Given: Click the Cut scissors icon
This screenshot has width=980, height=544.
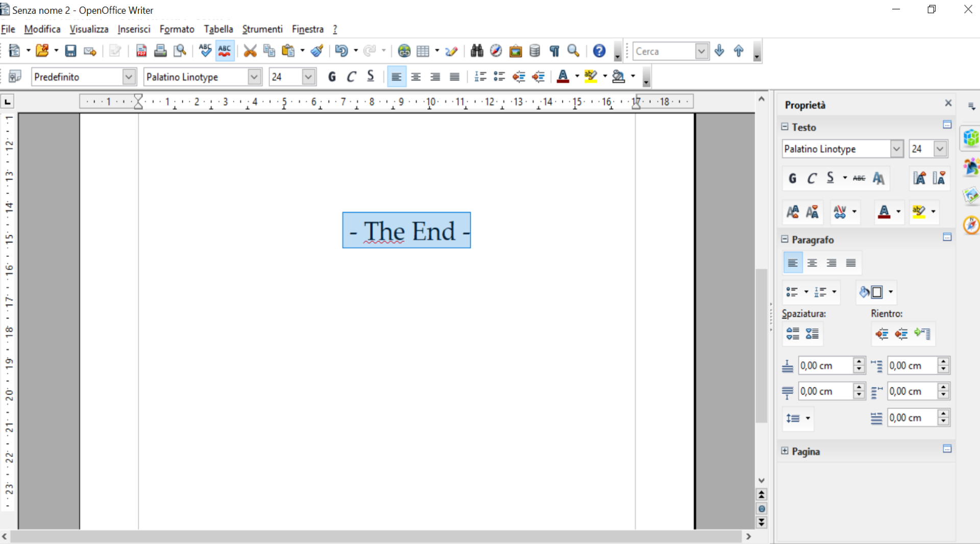Looking at the screenshot, I should (250, 51).
